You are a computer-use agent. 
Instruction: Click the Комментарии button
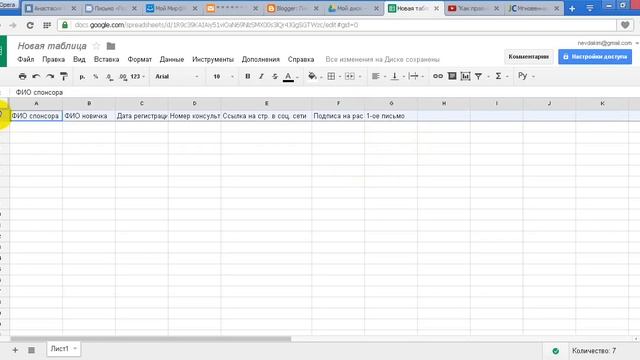pyautogui.click(x=529, y=57)
